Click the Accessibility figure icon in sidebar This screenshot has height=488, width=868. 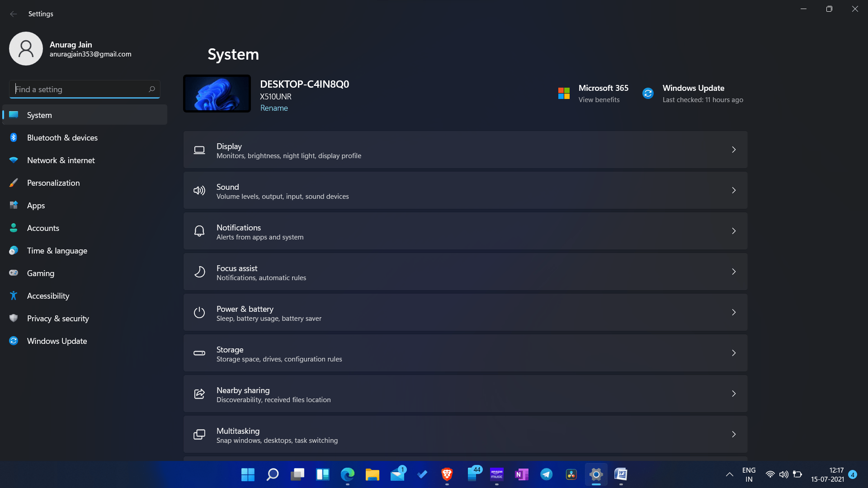[14, 296]
